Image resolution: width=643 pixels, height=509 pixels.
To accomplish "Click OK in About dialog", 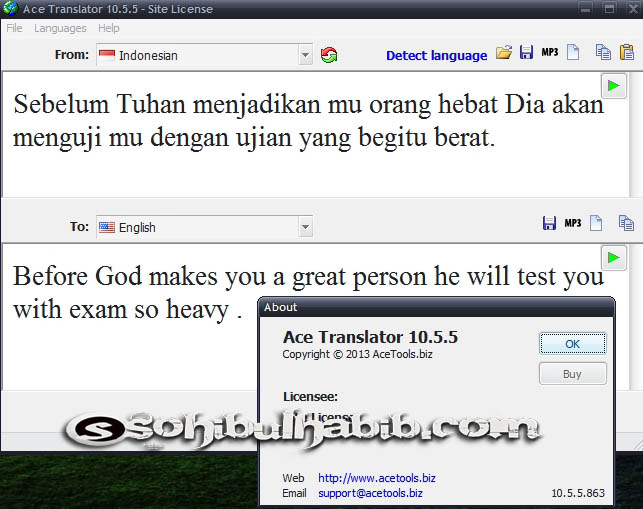I will tap(572, 344).
